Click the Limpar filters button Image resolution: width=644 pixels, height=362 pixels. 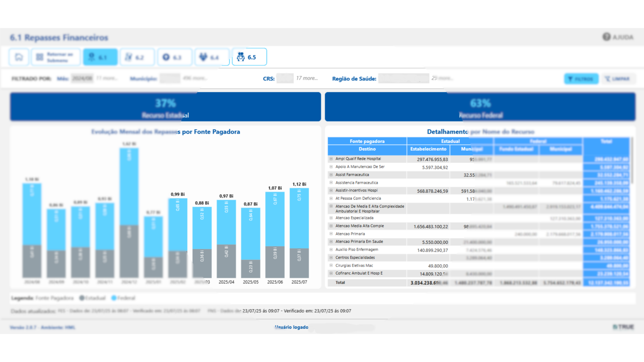[618, 79]
